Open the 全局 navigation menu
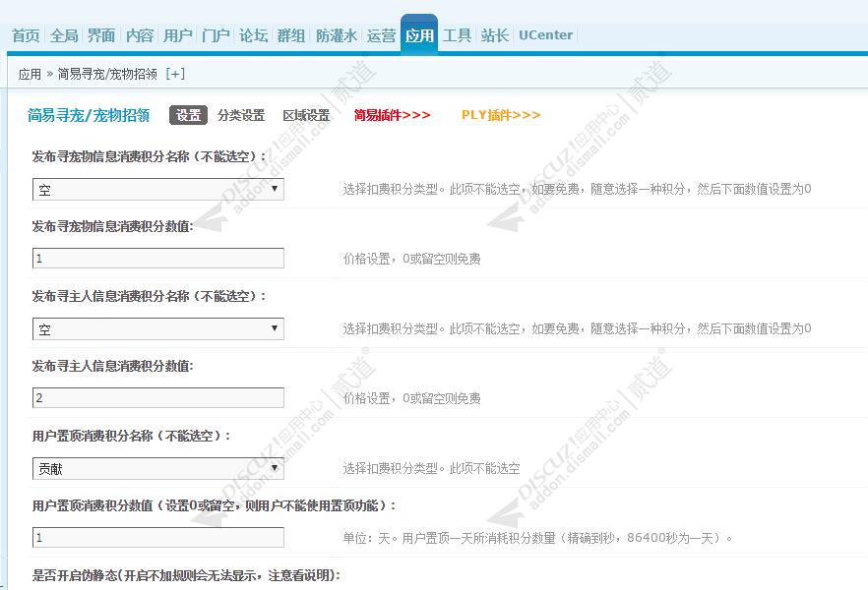 click(64, 35)
